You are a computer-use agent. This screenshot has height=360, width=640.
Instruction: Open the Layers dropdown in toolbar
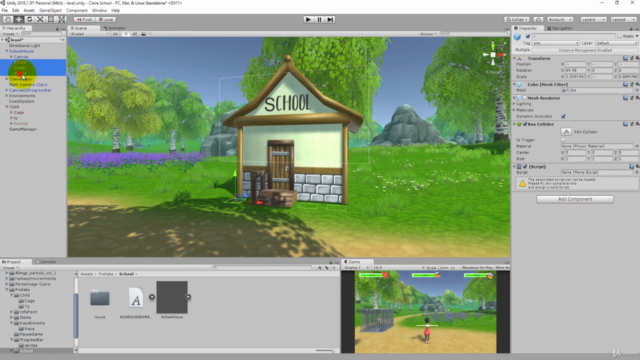tap(593, 19)
